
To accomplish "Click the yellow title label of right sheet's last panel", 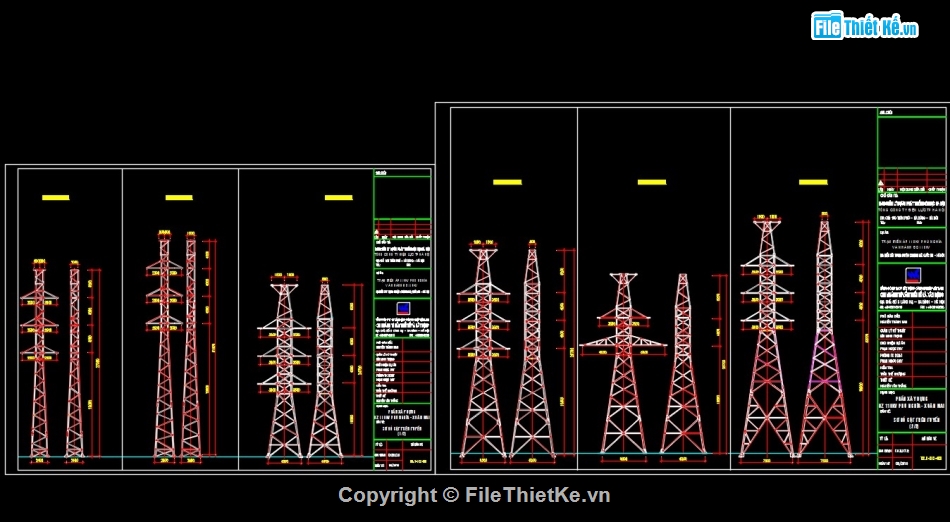I will click(x=813, y=182).
